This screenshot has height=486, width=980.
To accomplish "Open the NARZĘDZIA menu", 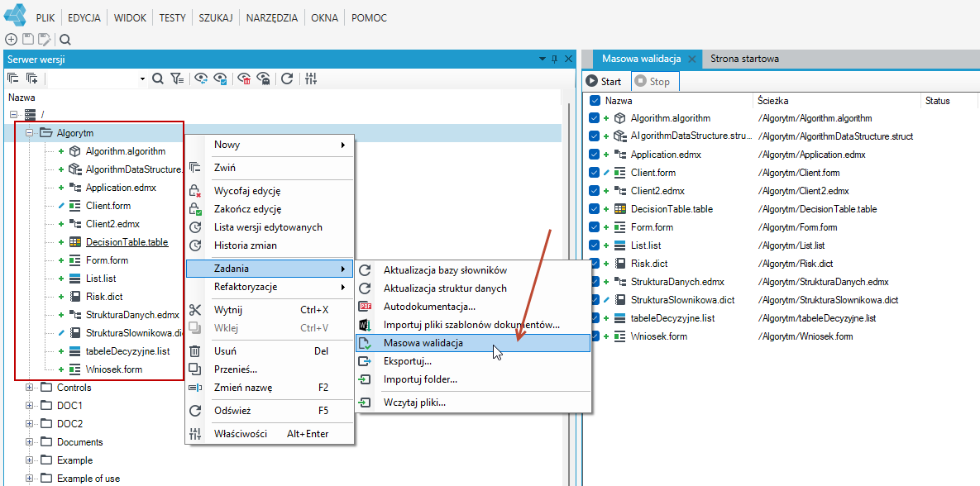I will (272, 17).
